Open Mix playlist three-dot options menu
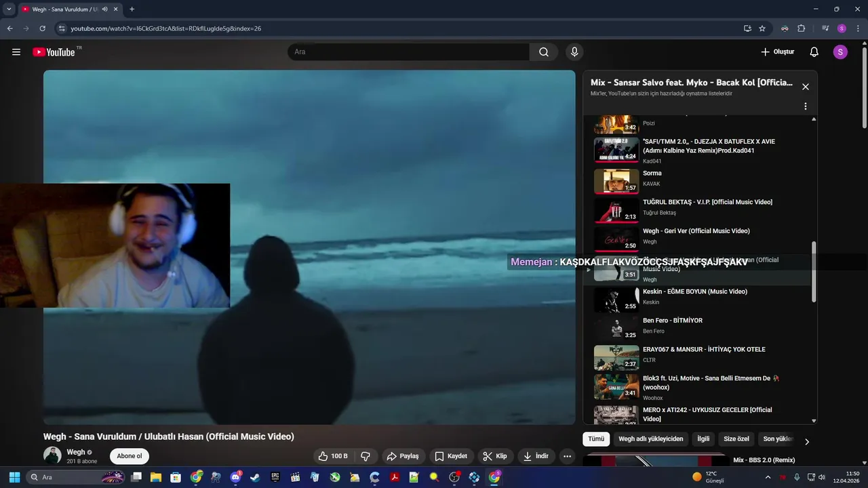 point(806,106)
